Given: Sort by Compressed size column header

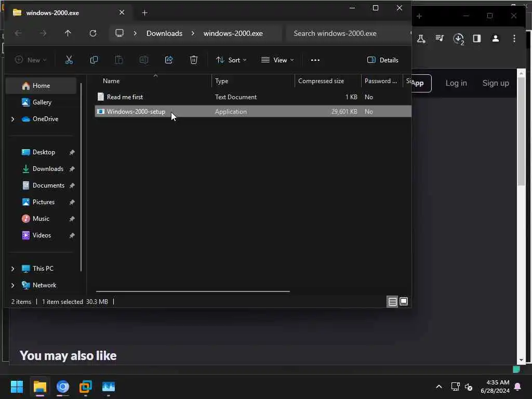Looking at the screenshot, I should (x=321, y=81).
